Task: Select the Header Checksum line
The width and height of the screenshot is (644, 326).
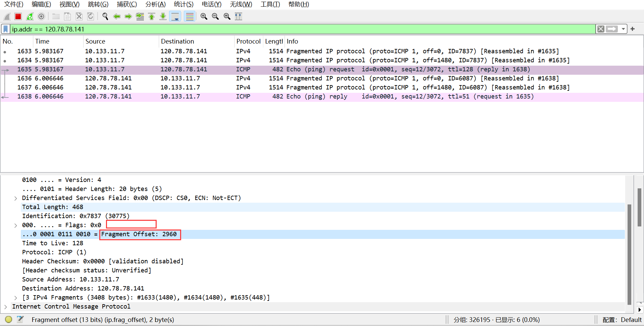Action: (x=323, y=261)
